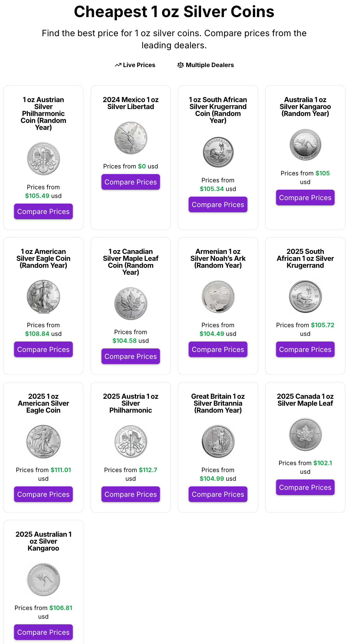Click the Live Prices trend icon
This screenshot has width=356, height=644.
coord(118,65)
